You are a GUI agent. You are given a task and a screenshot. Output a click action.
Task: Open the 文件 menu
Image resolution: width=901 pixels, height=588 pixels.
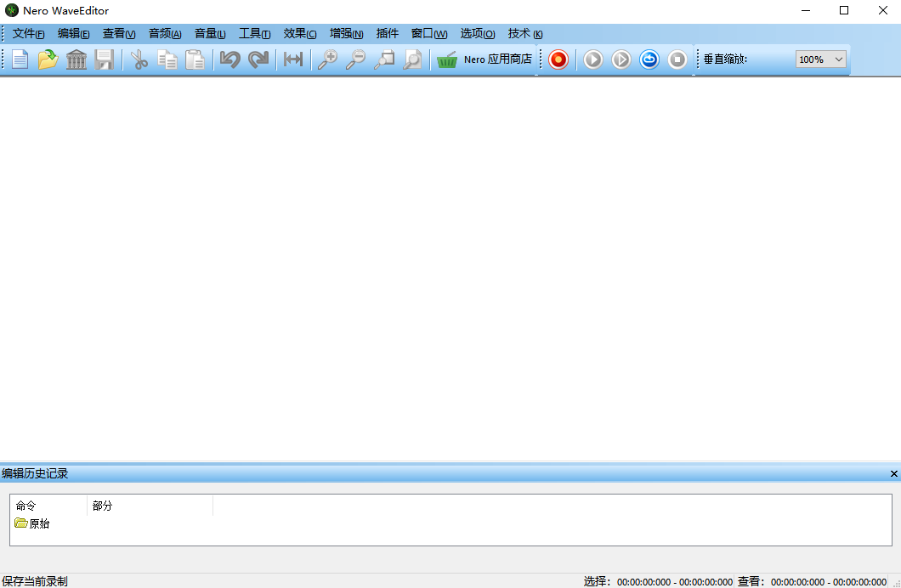[28, 34]
